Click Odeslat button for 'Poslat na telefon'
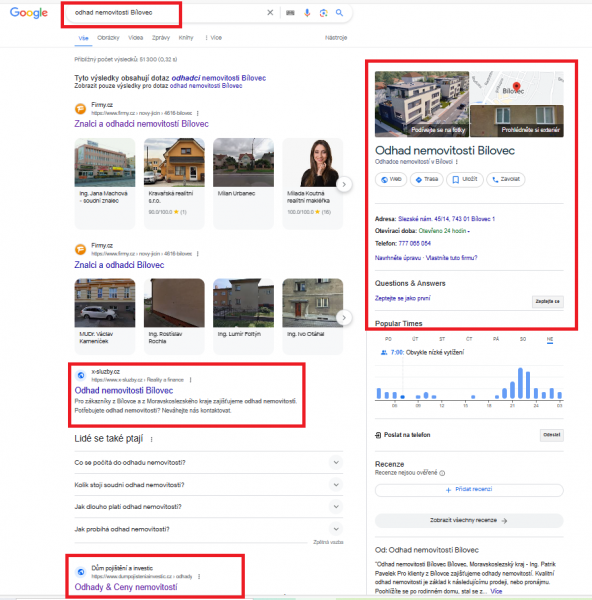The image size is (592, 600). point(551,435)
